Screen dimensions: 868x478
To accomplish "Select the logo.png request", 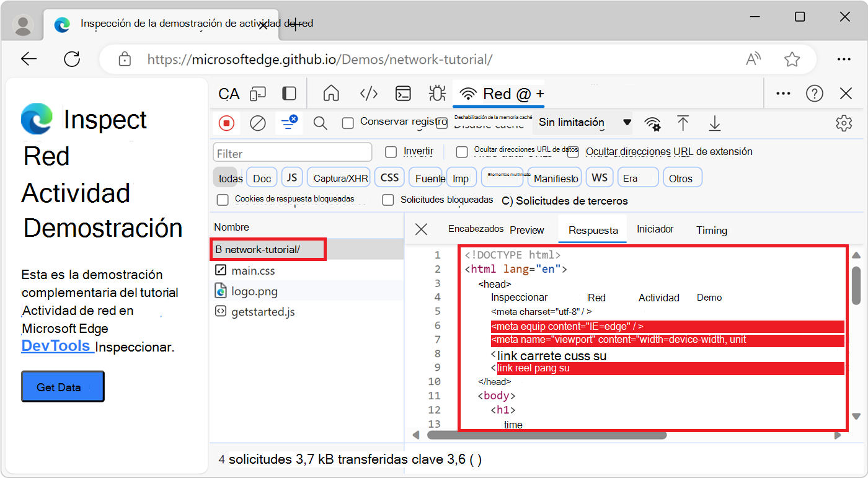I will (x=307, y=291).
